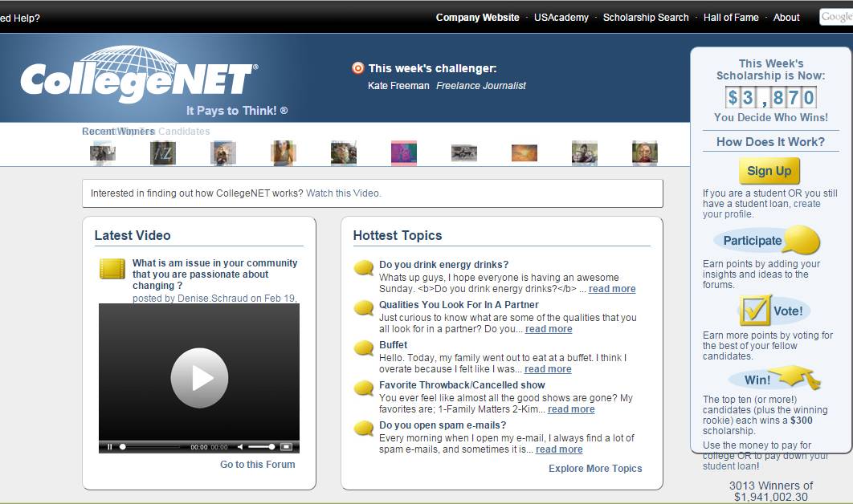This screenshot has height=504, width=853.
Task: Click the pause icon in video controls
Action: tap(109, 447)
